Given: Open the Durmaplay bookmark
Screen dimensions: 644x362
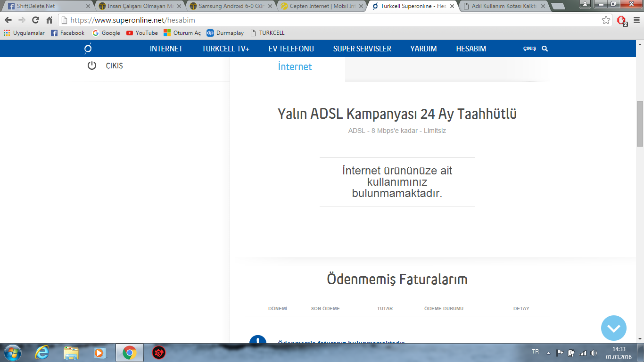Looking at the screenshot, I should (225, 33).
